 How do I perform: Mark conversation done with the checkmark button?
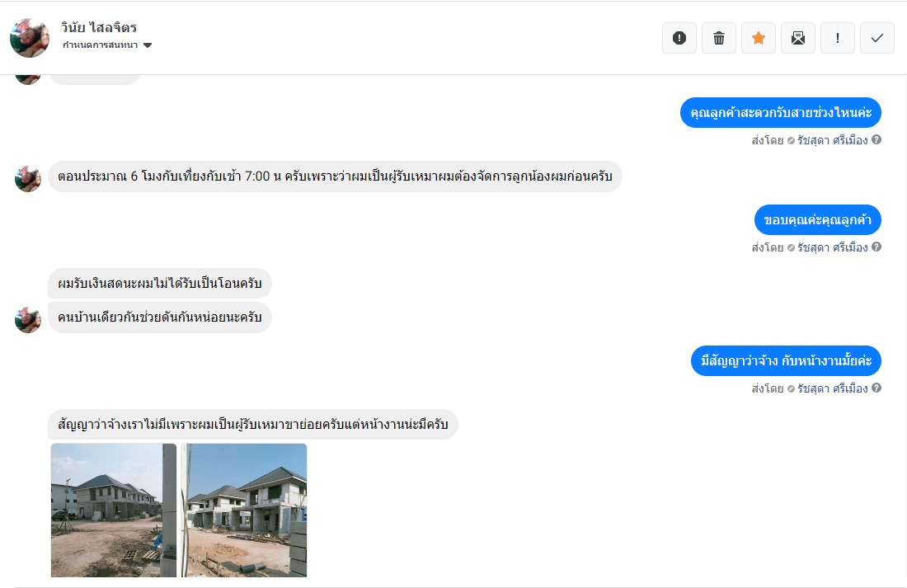(877, 38)
